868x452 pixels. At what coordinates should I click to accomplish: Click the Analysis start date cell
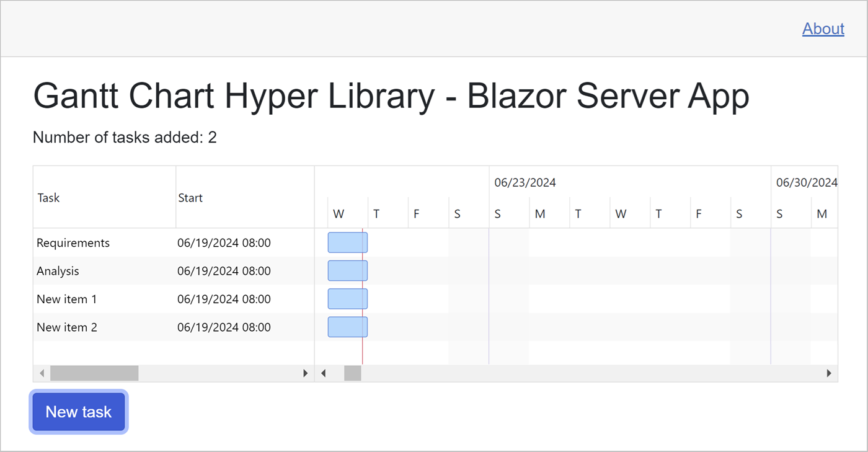point(224,271)
